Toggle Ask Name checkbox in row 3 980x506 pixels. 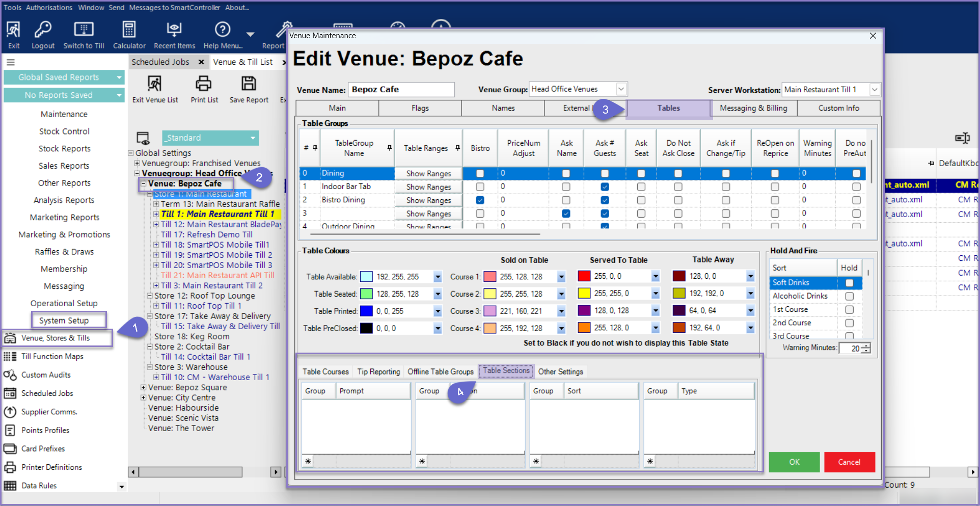click(566, 214)
